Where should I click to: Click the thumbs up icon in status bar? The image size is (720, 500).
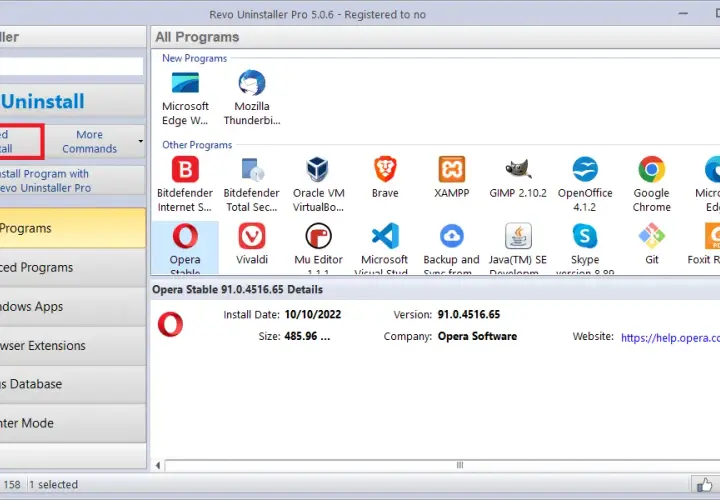704,484
